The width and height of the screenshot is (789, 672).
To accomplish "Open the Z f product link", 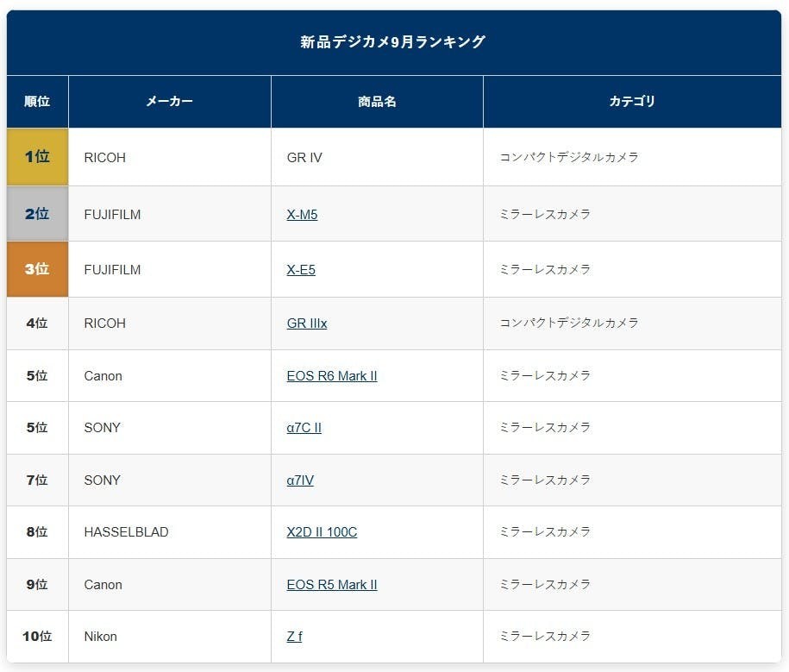I will [294, 637].
